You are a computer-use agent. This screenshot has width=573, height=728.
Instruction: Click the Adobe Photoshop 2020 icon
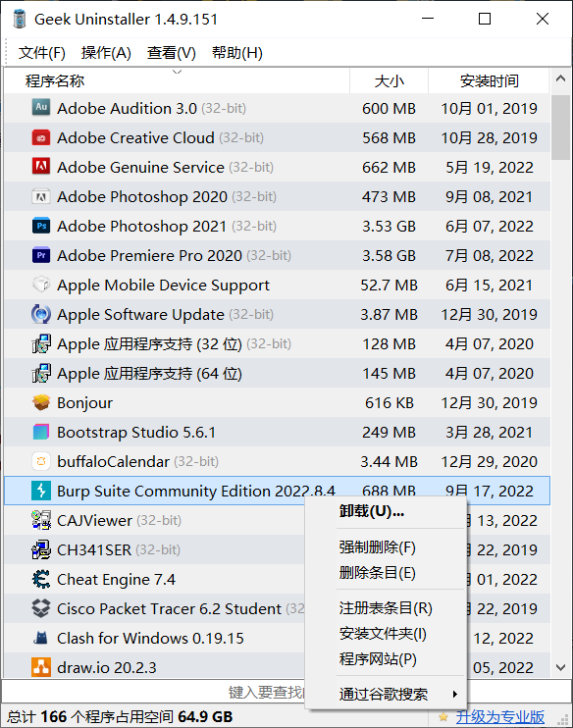point(41,196)
